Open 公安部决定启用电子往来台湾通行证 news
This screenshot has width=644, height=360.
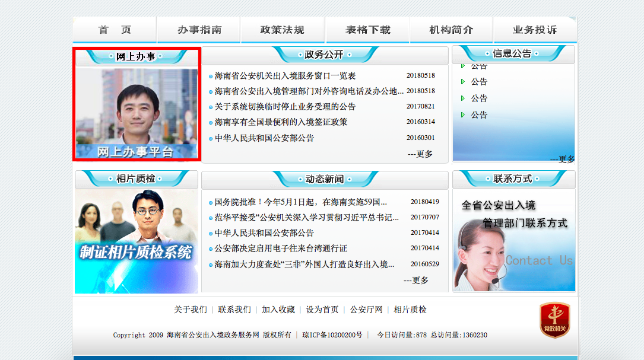281,249
